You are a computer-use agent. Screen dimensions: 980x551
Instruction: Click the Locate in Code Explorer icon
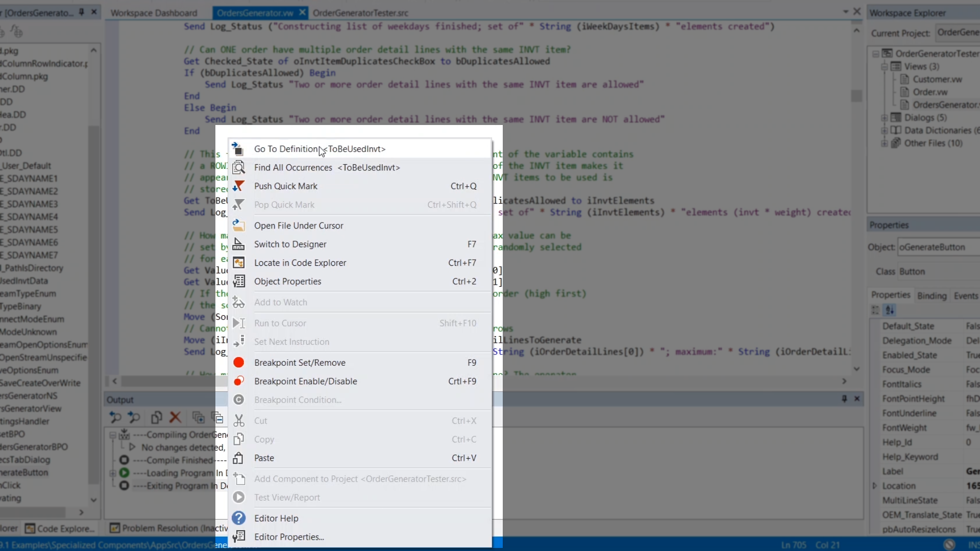point(238,263)
